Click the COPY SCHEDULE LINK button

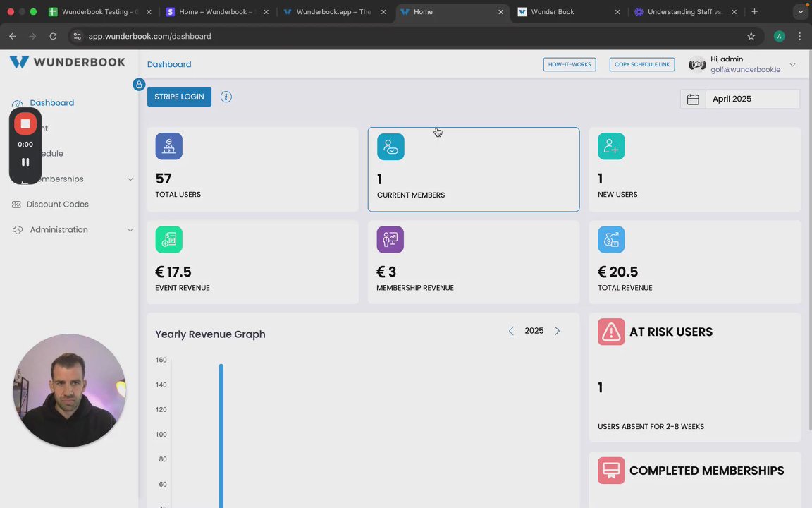(x=641, y=64)
